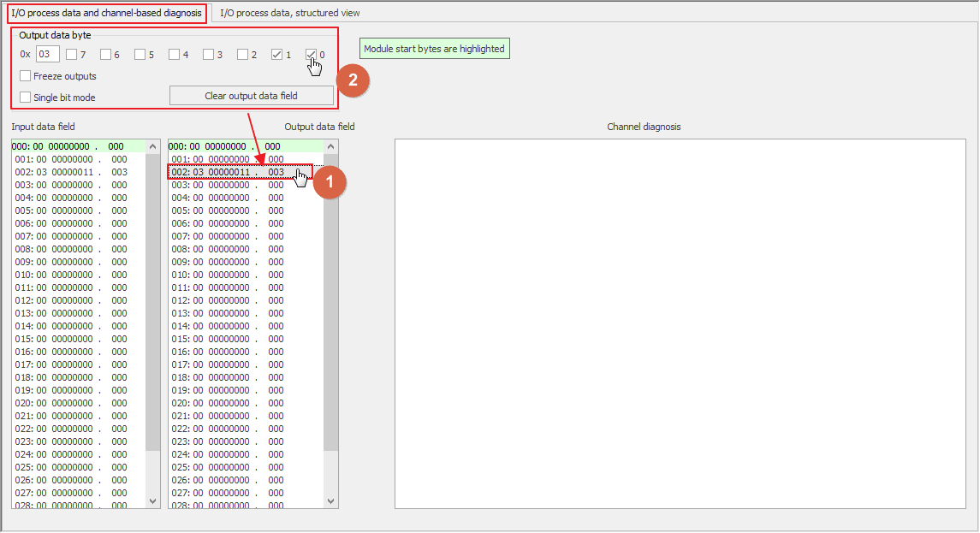Screen dimensions: 980x533
Task: Focus the hex output data byte input
Action: point(47,55)
